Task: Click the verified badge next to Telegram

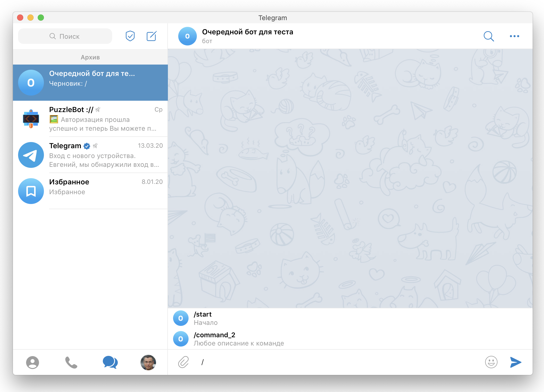Action: pos(87,146)
